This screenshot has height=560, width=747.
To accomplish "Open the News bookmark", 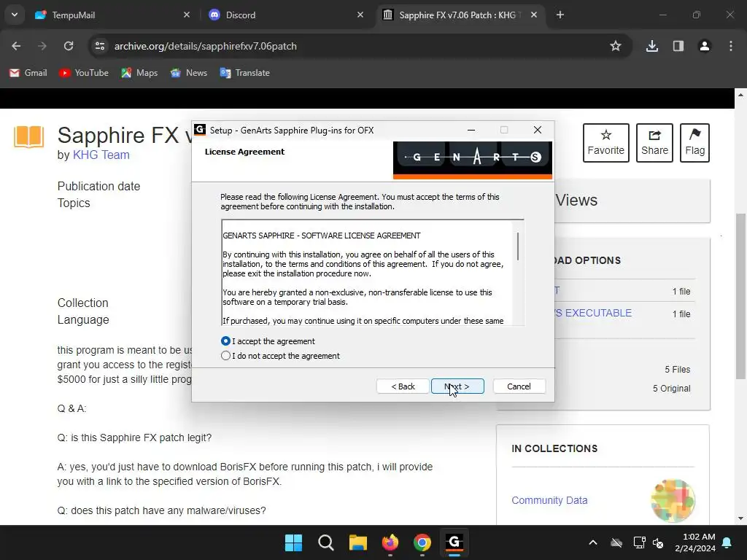I will pyautogui.click(x=189, y=73).
